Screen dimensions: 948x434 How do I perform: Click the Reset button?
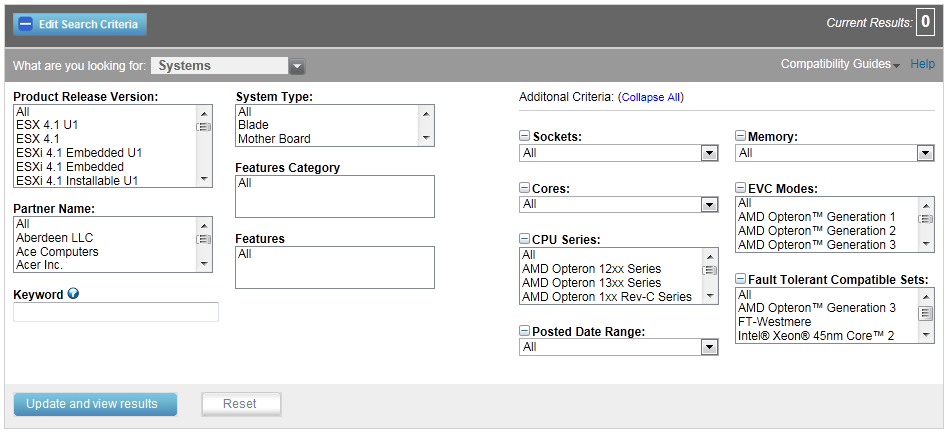[241, 404]
